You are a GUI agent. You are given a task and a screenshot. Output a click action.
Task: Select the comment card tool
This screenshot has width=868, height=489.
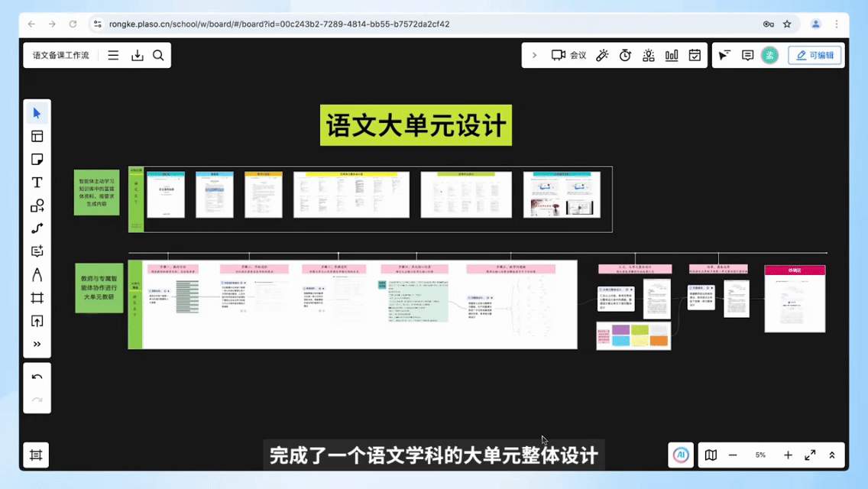[37, 252]
